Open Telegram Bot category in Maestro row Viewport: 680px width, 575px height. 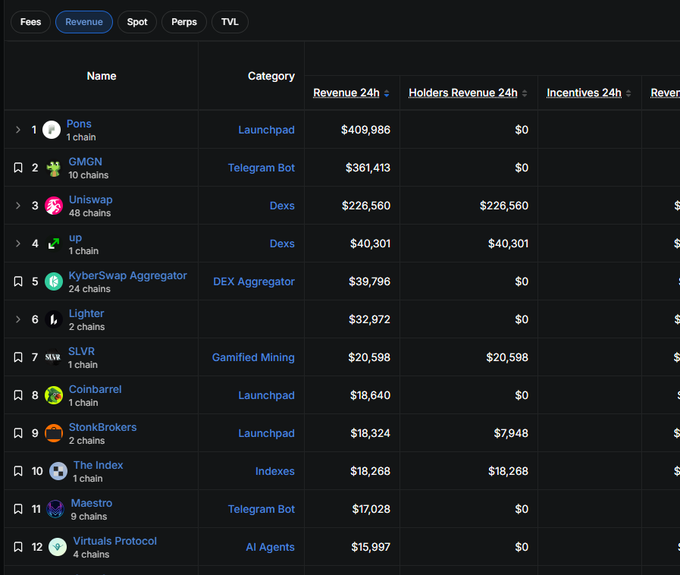(262, 509)
